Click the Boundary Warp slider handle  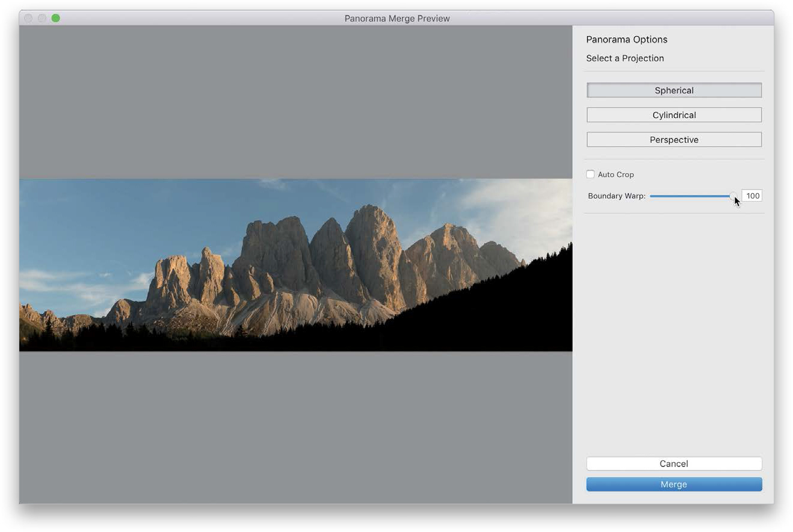tap(733, 196)
